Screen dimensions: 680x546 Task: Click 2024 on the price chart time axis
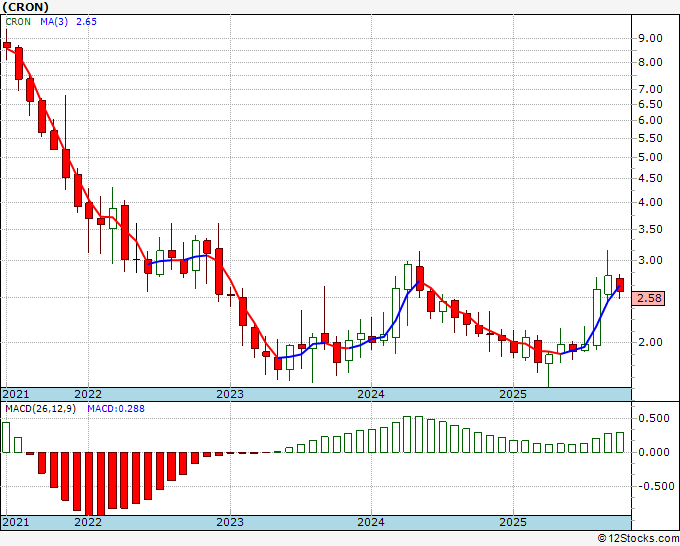coord(371,394)
